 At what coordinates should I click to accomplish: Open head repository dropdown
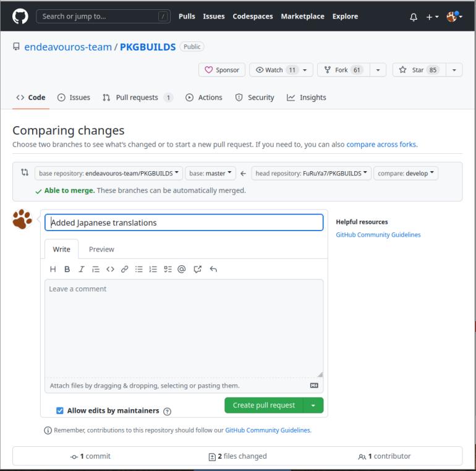click(311, 173)
